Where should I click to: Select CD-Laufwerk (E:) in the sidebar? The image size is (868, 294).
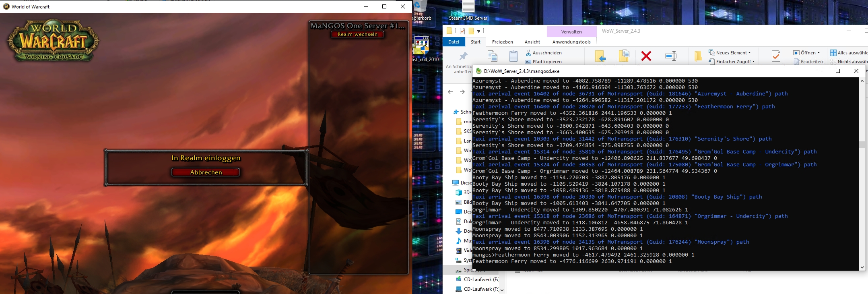pyautogui.click(x=476, y=280)
